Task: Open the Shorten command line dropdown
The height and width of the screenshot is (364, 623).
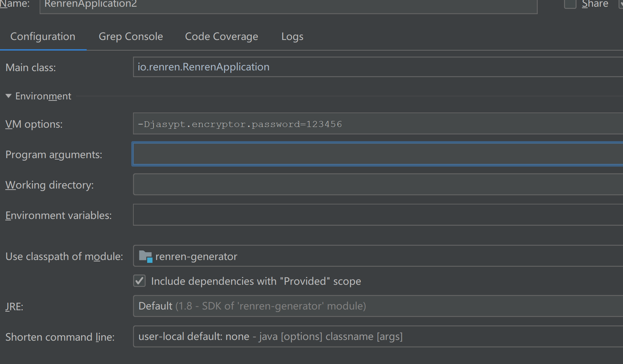Action: pyautogui.click(x=378, y=336)
